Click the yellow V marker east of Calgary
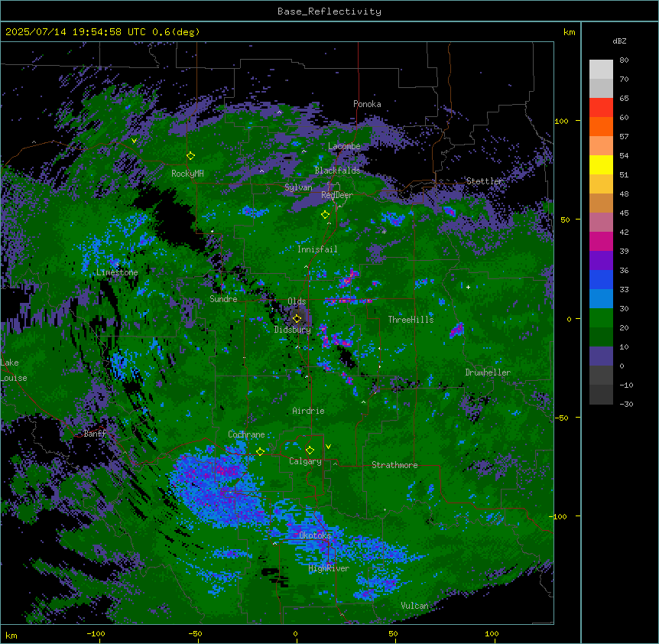This screenshot has width=659, height=644. 328,447
